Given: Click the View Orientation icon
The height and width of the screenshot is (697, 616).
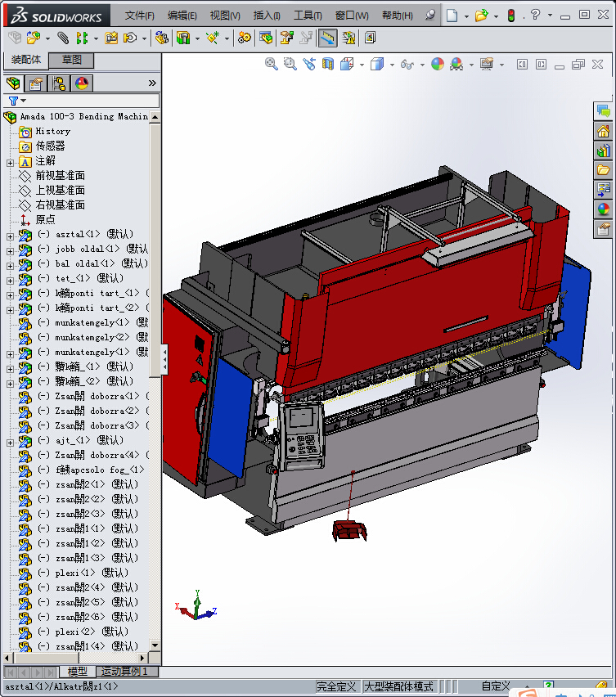Looking at the screenshot, I should click(x=347, y=64).
